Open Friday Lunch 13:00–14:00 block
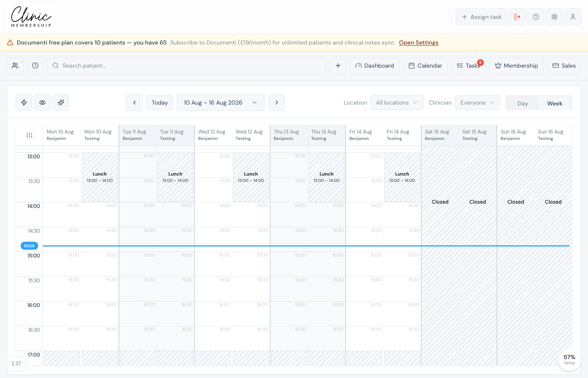588x378 pixels. [x=402, y=177]
